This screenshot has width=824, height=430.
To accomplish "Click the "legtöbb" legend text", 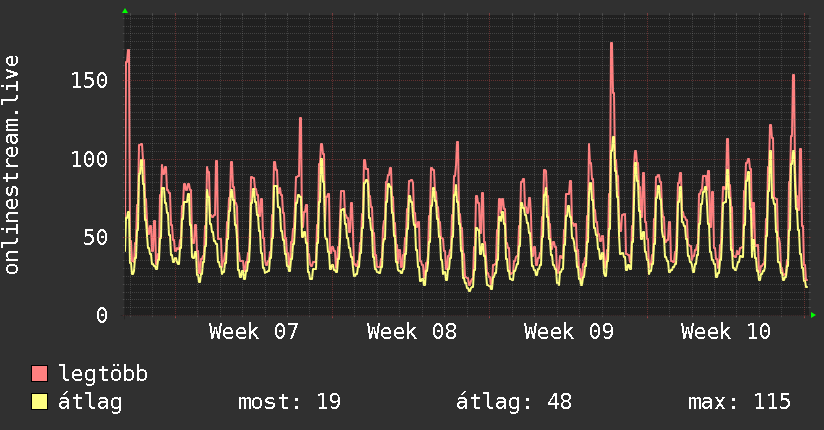I will [x=104, y=375].
